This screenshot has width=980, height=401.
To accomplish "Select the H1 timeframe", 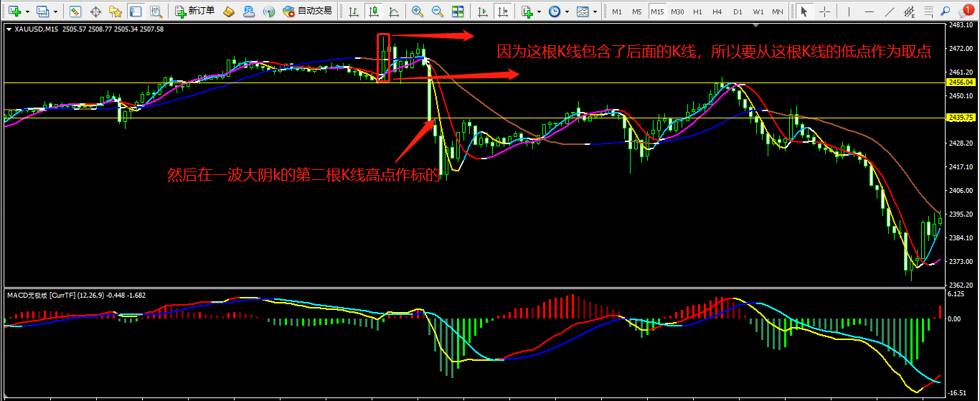I will click(697, 11).
